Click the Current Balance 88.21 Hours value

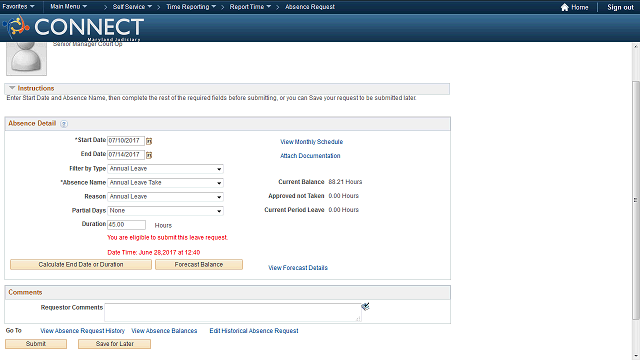click(345, 182)
